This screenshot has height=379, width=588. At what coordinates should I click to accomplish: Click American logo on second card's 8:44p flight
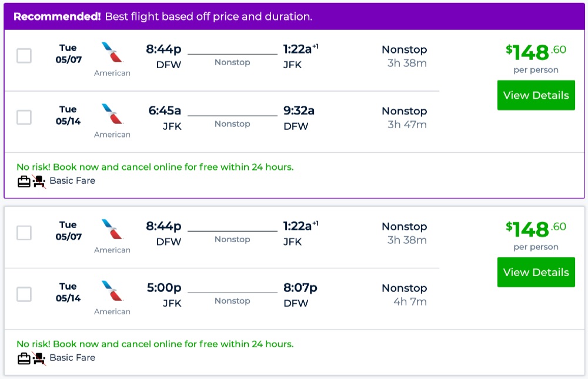point(112,229)
